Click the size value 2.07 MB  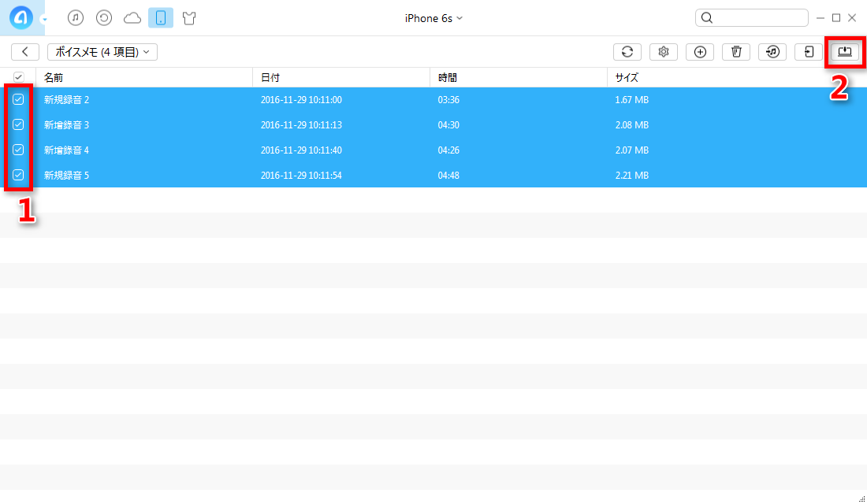coord(632,150)
